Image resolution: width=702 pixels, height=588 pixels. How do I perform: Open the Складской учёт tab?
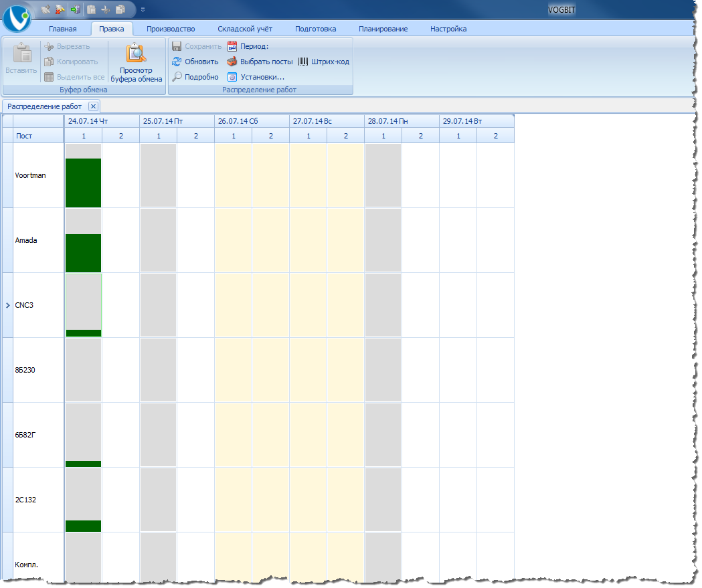(245, 29)
